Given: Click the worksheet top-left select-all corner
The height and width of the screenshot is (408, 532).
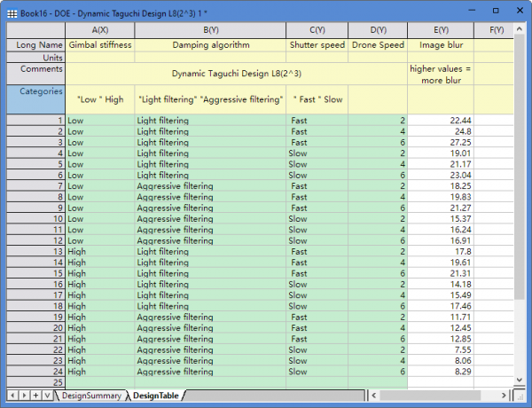Looking at the screenshot, I should click(36, 30).
